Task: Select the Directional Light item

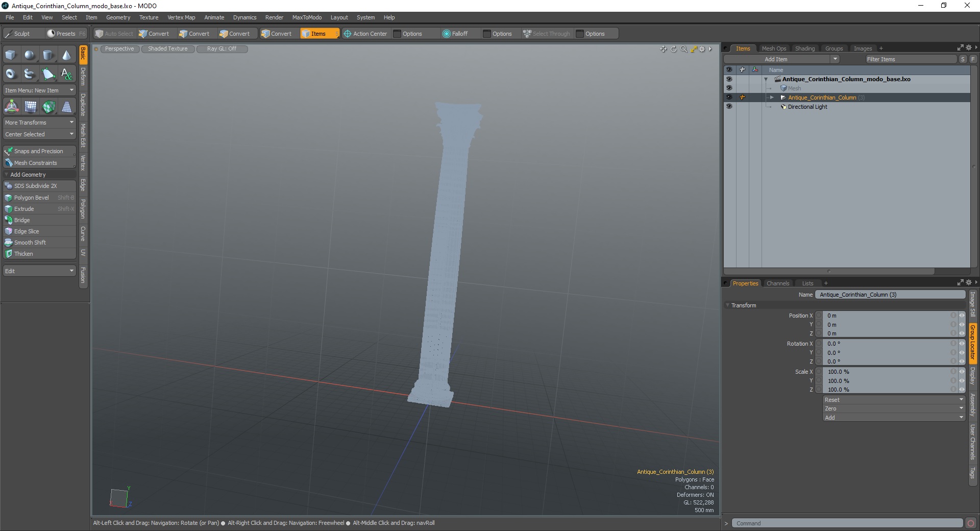Action: (x=807, y=107)
